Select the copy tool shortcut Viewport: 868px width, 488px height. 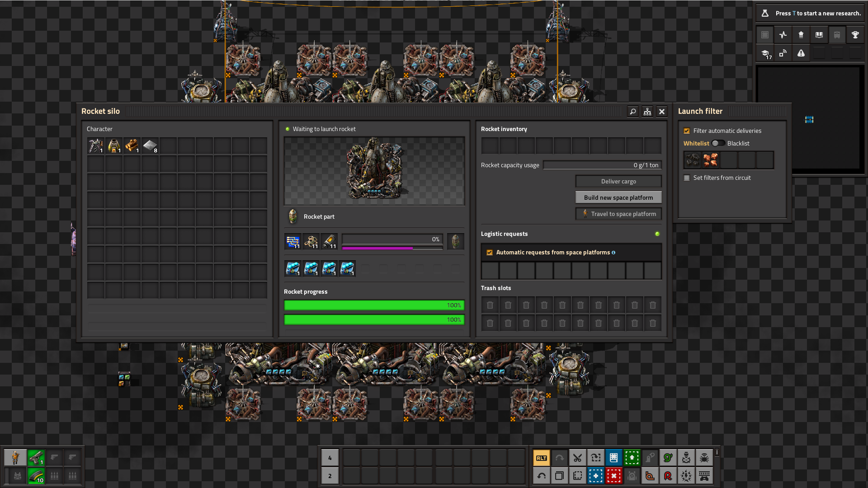pyautogui.click(x=560, y=476)
